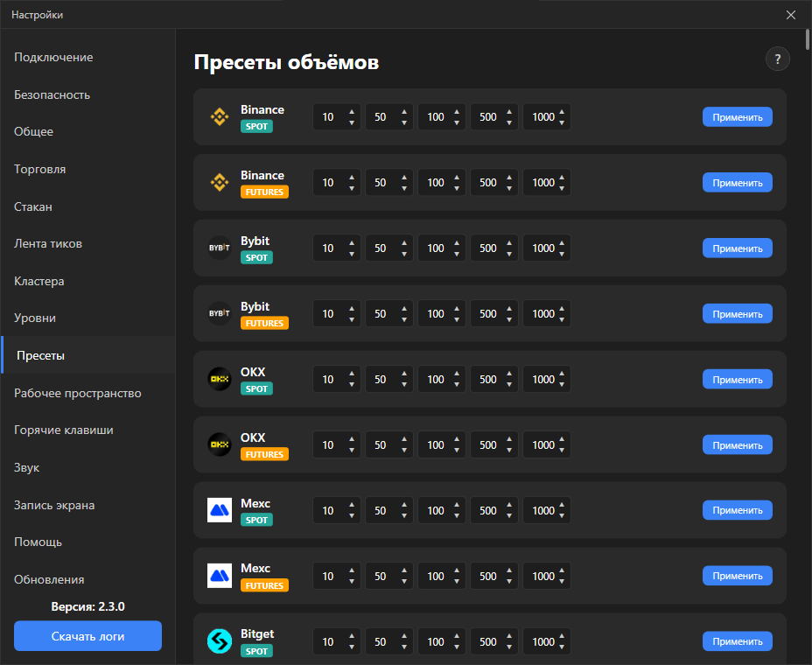
Task: Decrease Mexc Futures 50 preset value
Action: click(404, 582)
